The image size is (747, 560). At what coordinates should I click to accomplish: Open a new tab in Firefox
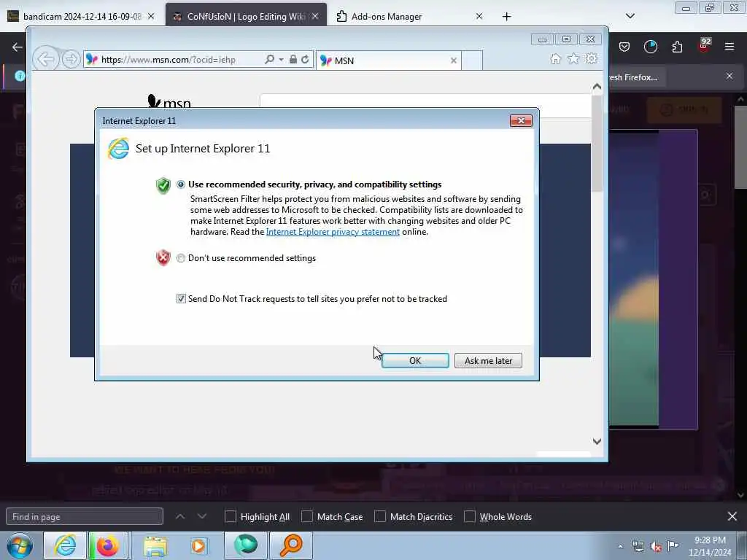[x=506, y=17]
